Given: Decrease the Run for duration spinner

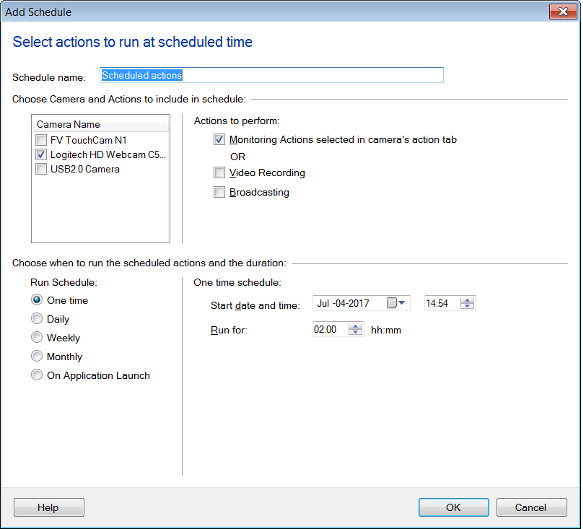Looking at the screenshot, I should (x=355, y=332).
